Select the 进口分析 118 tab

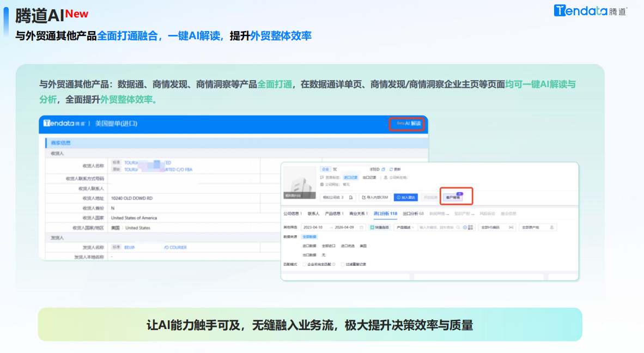(385, 214)
